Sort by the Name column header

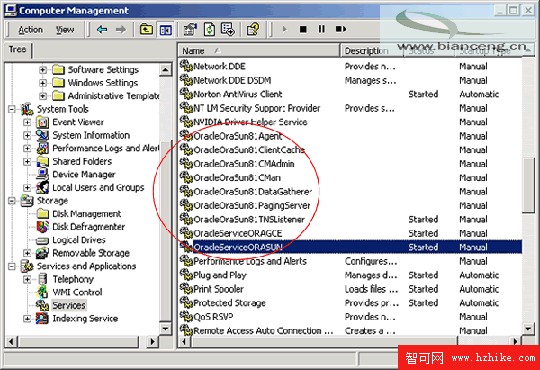pos(259,51)
